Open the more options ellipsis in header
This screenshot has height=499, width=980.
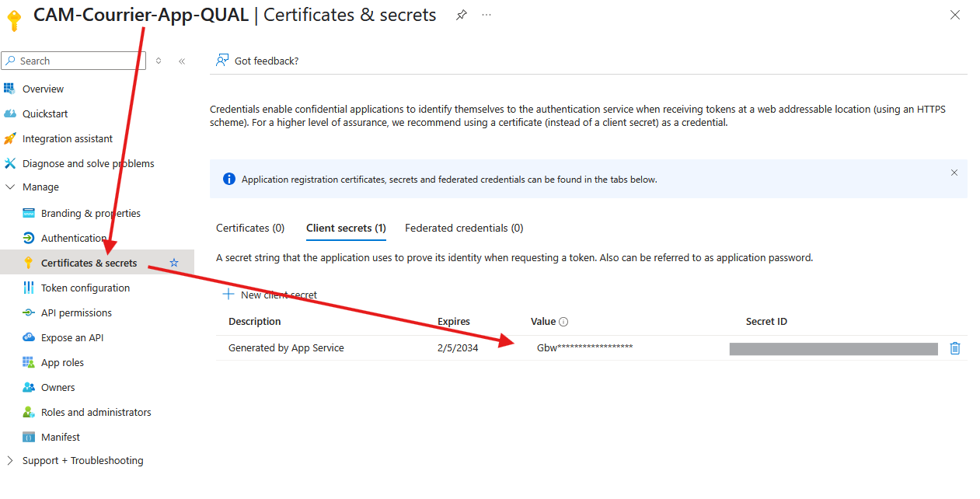click(487, 15)
